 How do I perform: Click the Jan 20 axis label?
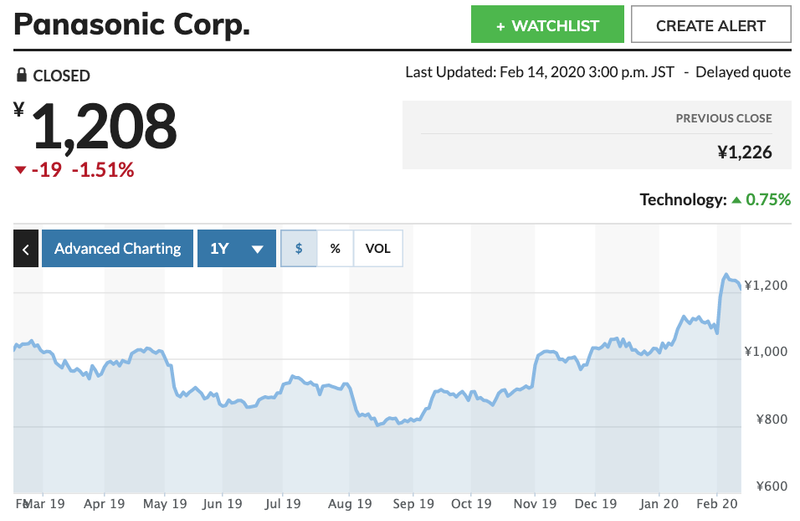pyautogui.click(x=659, y=504)
